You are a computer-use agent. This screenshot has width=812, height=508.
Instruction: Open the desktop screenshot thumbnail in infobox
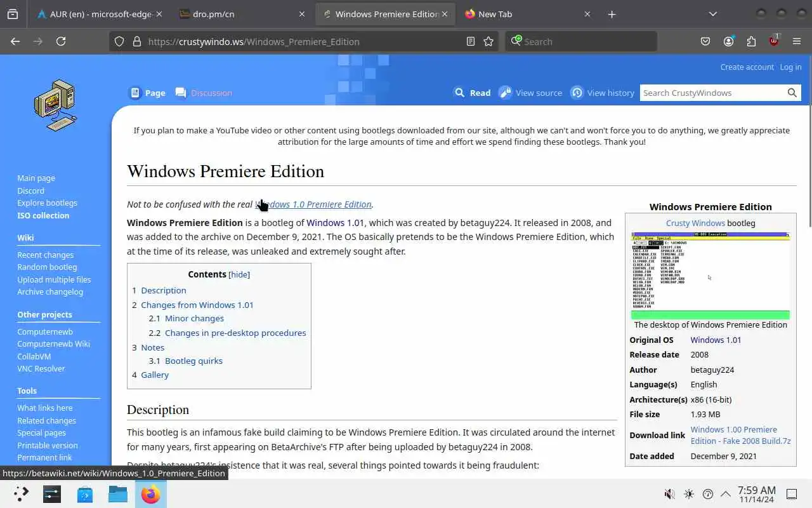point(710,276)
